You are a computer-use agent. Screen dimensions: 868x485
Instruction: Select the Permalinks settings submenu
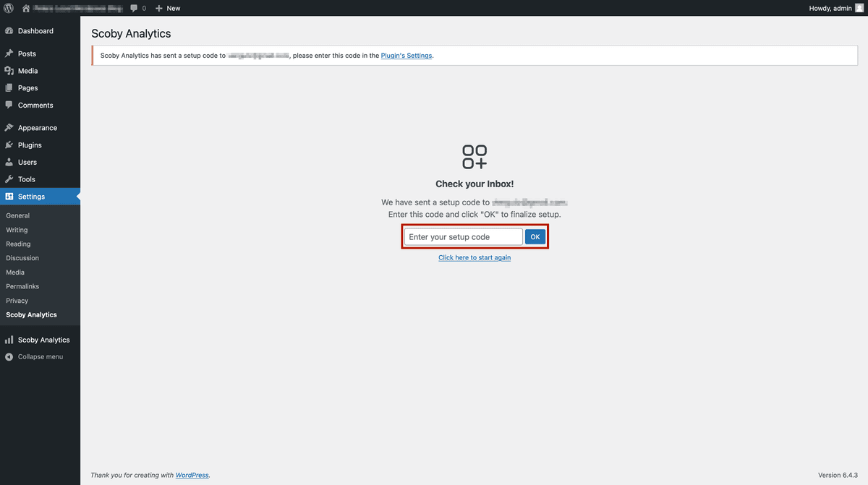(22, 286)
